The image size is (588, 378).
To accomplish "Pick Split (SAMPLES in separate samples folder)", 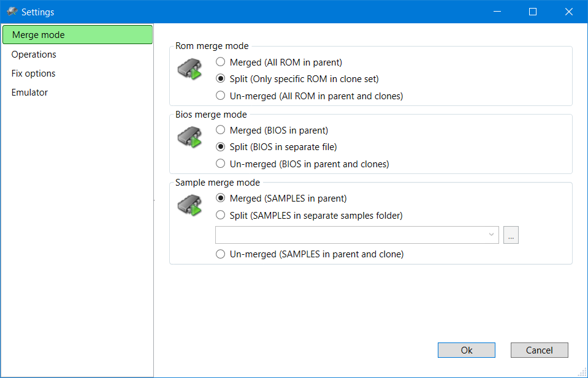I will pyautogui.click(x=221, y=215).
